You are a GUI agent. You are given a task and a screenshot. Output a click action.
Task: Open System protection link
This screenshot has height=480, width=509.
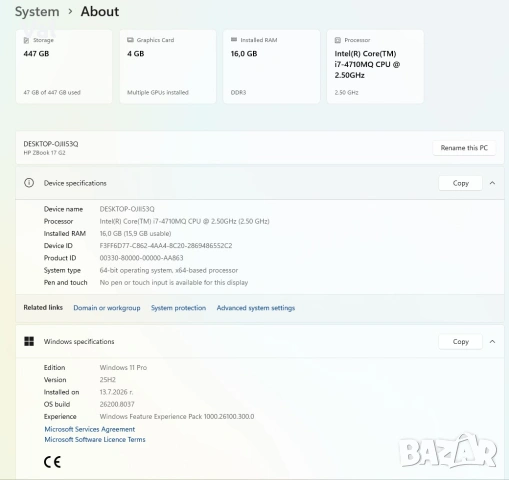click(178, 308)
